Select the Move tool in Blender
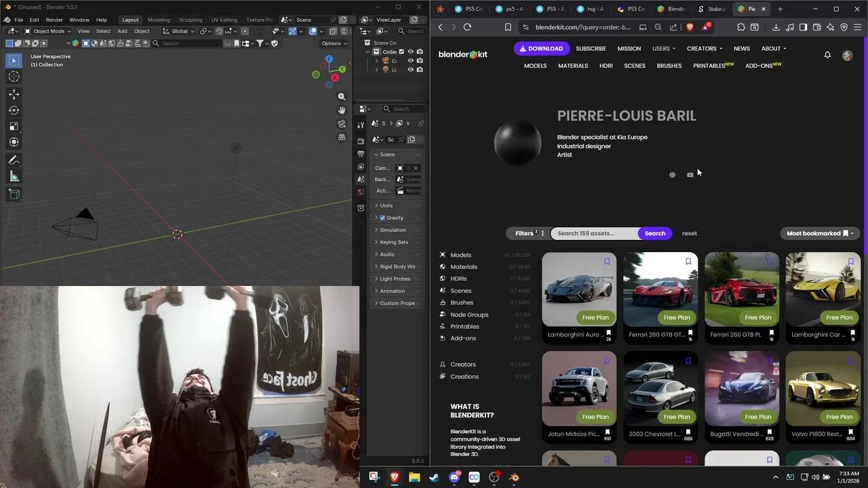Viewport: 868px width, 488px height. coord(14,95)
